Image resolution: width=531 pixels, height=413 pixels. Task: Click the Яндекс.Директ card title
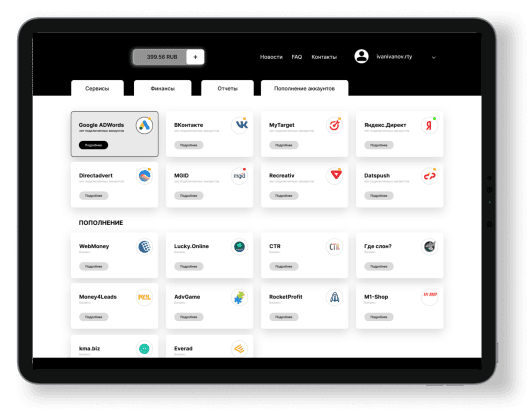click(385, 125)
